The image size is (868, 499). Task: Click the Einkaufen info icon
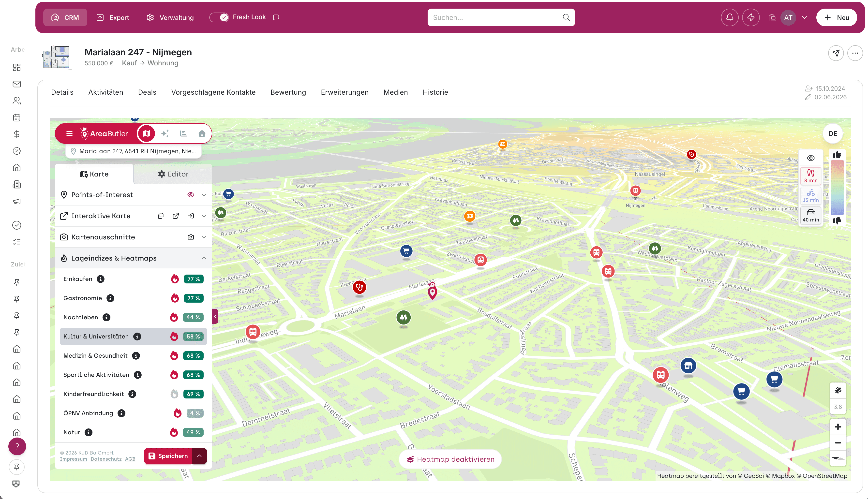tap(100, 279)
